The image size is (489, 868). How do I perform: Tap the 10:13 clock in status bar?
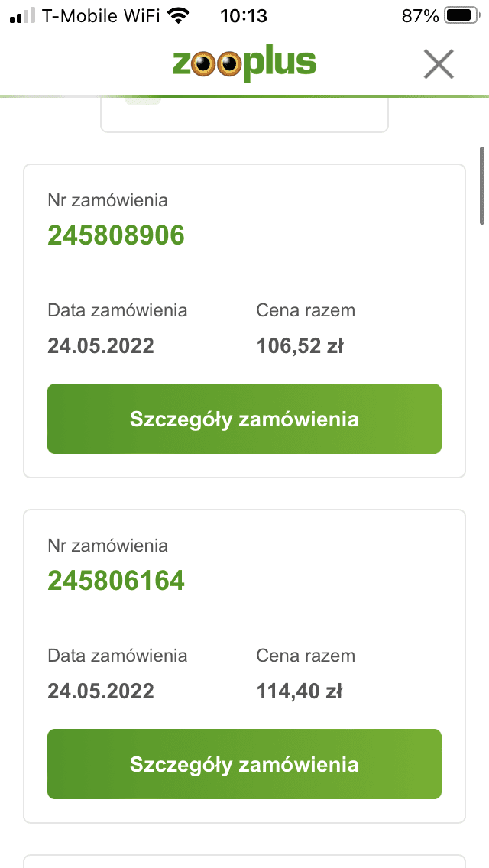pyautogui.click(x=244, y=16)
